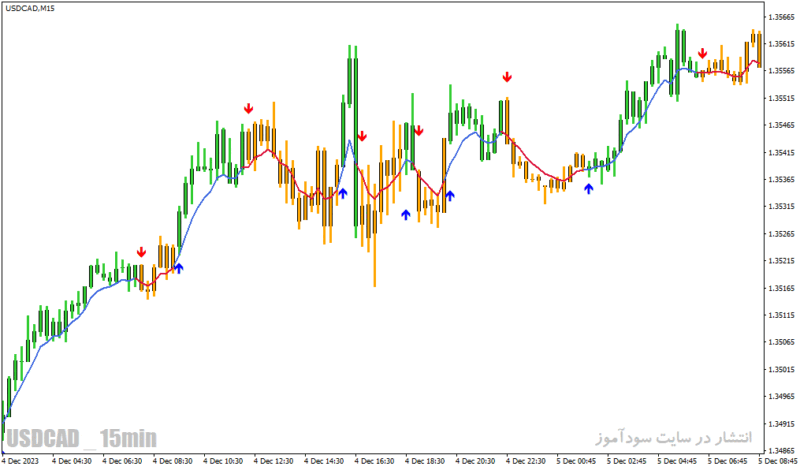Pick the 4 Dec 12:30 time label
The height and width of the screenshot is (470, 800).
[273, 461]
